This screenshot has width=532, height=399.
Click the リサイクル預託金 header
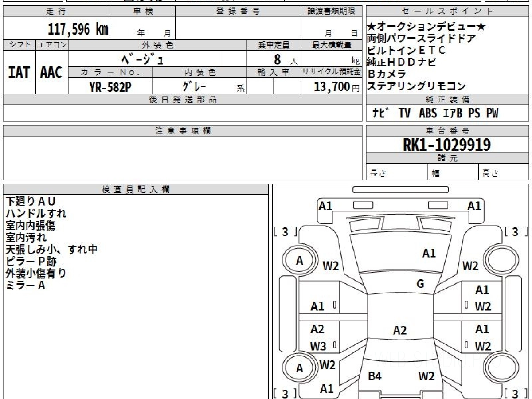pyautogui.click(x=331, y=72)
